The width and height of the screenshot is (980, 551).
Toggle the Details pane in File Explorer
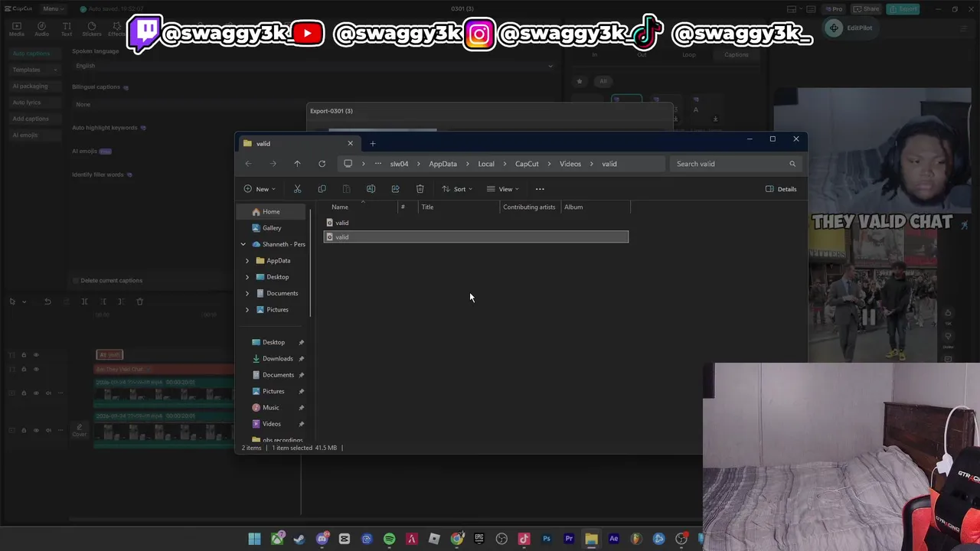781,189
